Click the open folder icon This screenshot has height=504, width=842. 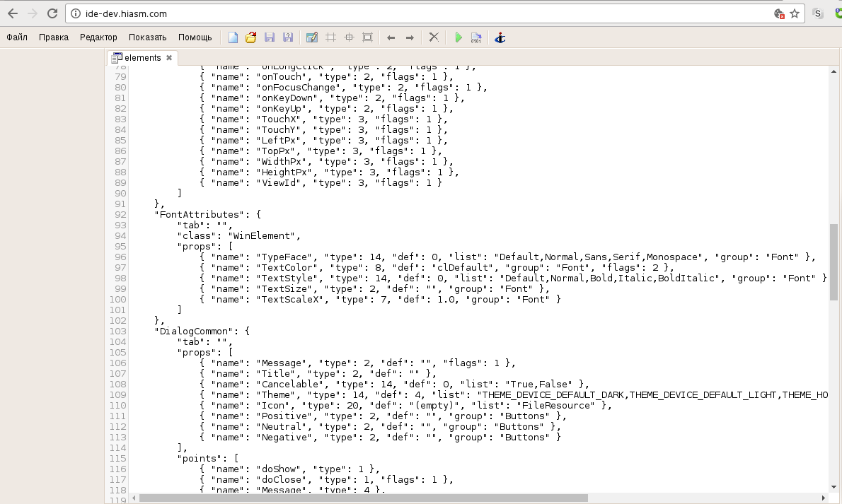[250, 37]
